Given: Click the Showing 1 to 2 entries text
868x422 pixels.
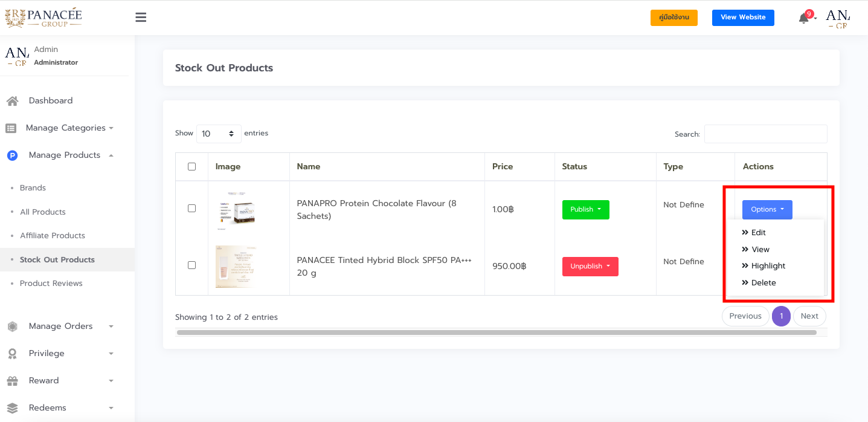Looking at the screenshot, I should (227, 317).
